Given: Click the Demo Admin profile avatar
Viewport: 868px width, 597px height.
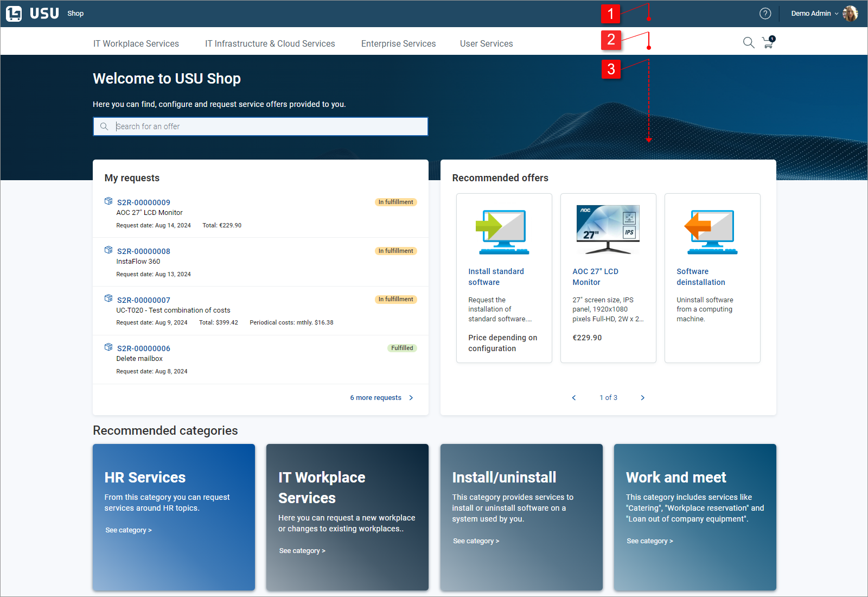Looking at the screenshot, I should tap(850, 14).
